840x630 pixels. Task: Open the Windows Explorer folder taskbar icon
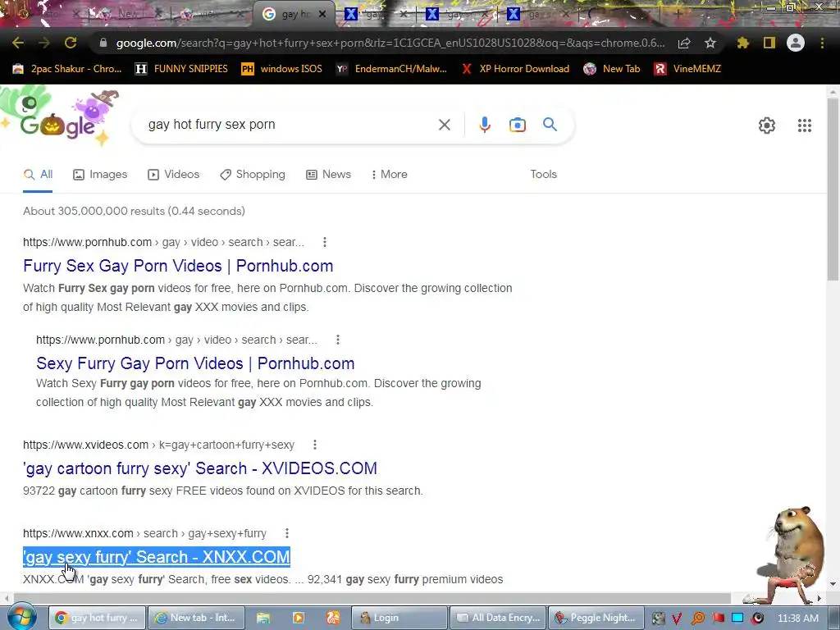coord(263,618)
